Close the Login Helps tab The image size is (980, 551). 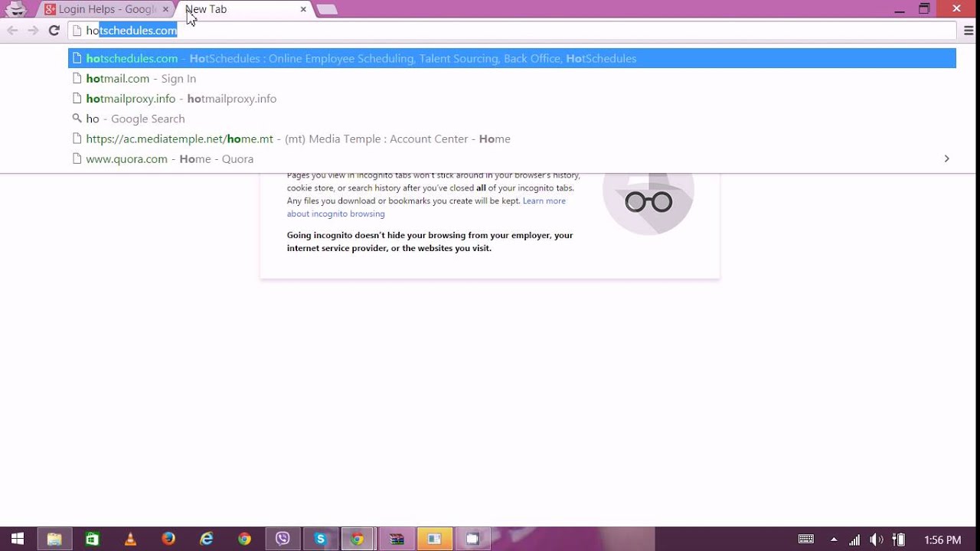click(165, 9)
